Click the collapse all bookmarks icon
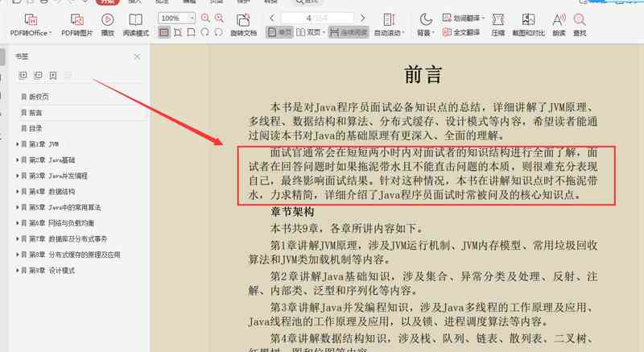 click(x=38, y=75)
